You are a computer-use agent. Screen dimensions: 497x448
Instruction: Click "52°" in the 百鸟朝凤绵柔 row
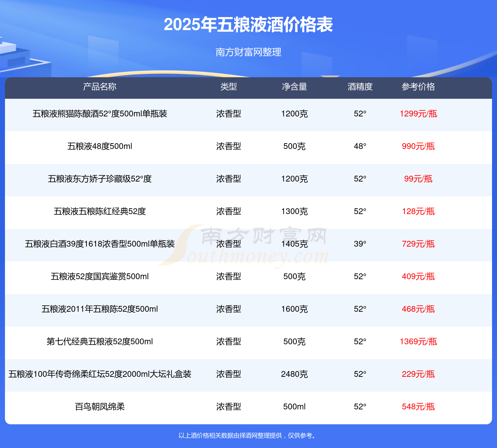click(360, 407)
